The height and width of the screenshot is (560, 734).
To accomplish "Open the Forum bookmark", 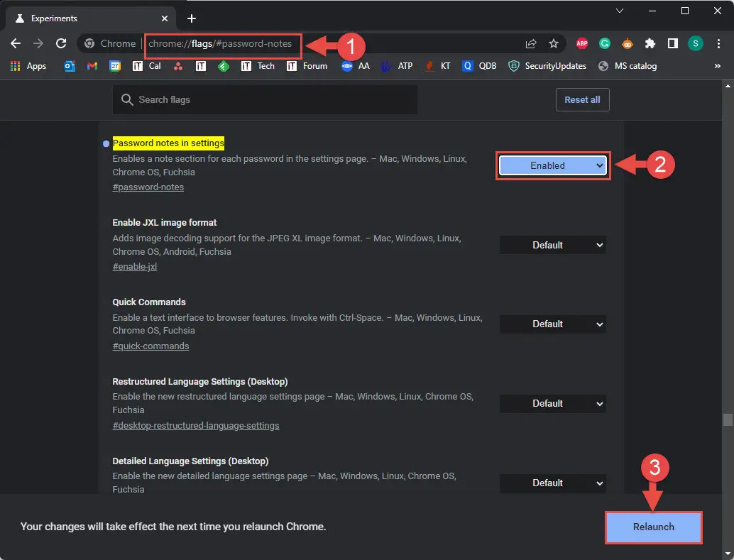I will click(307, 66).
